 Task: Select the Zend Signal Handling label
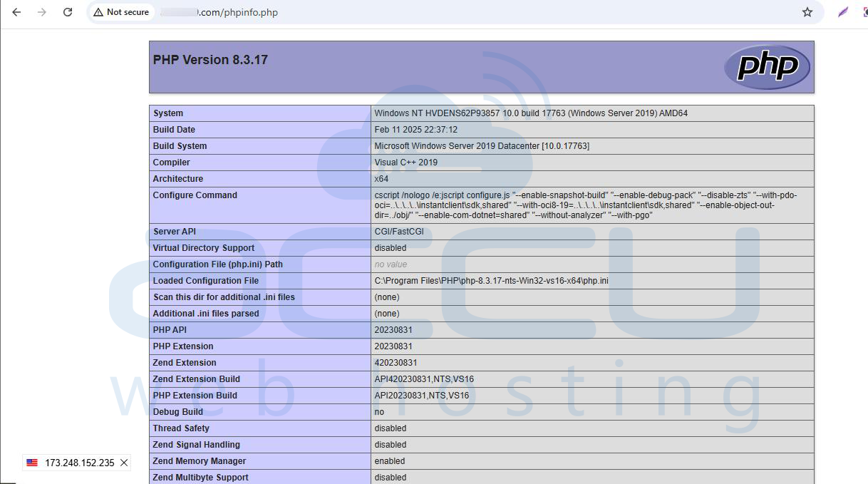click(195, 445)
